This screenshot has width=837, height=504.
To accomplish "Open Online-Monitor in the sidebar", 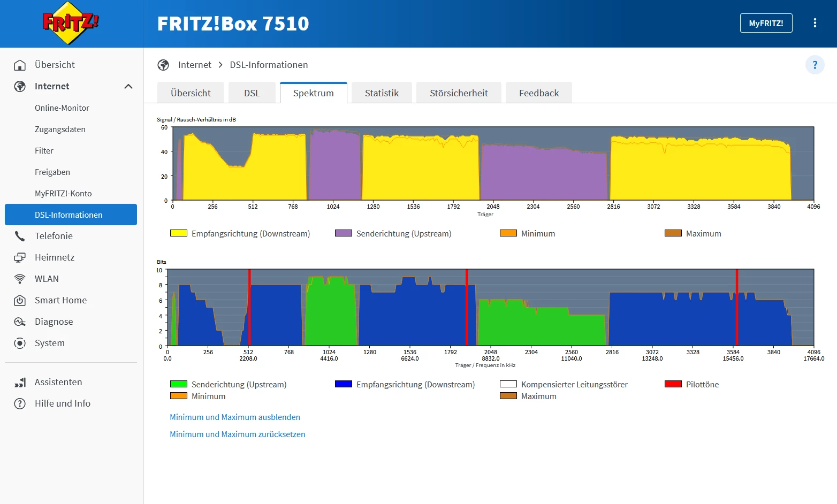I will (62, 108).
